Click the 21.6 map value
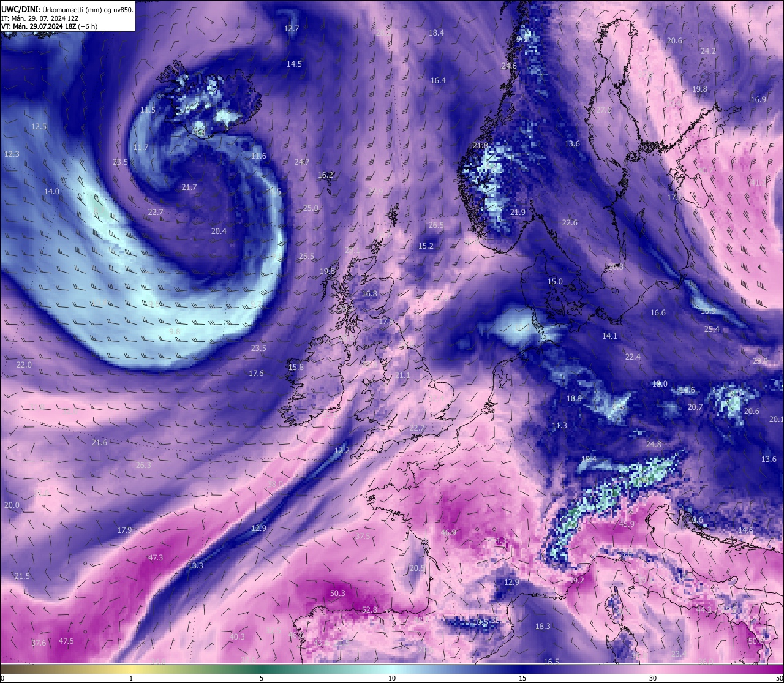784x683 pixels. [99, 442]
